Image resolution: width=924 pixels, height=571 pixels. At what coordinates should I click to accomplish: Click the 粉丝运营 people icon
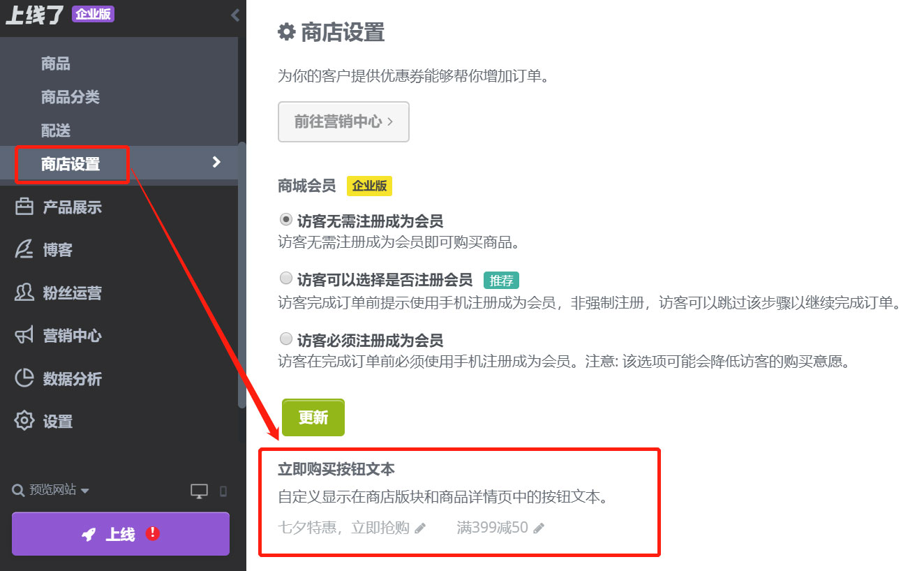click(24, 292)
